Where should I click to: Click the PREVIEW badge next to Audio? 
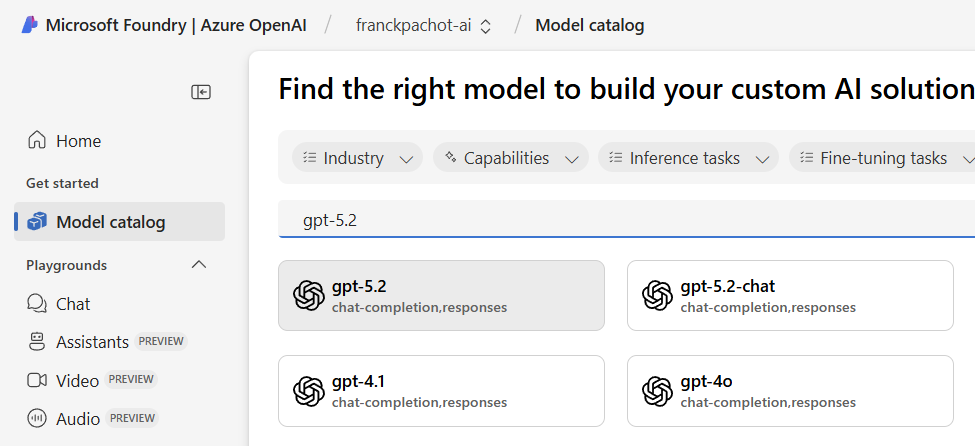click(x=132, y=418)
